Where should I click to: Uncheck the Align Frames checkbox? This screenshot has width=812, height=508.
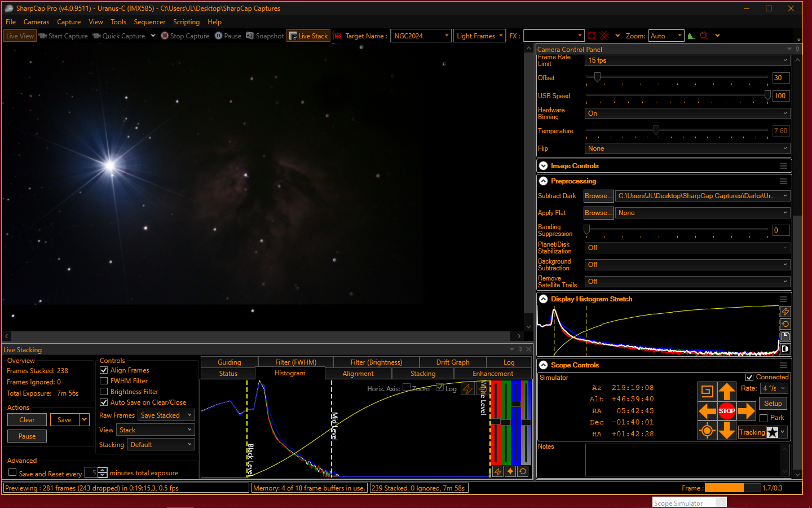pos(104,370)
